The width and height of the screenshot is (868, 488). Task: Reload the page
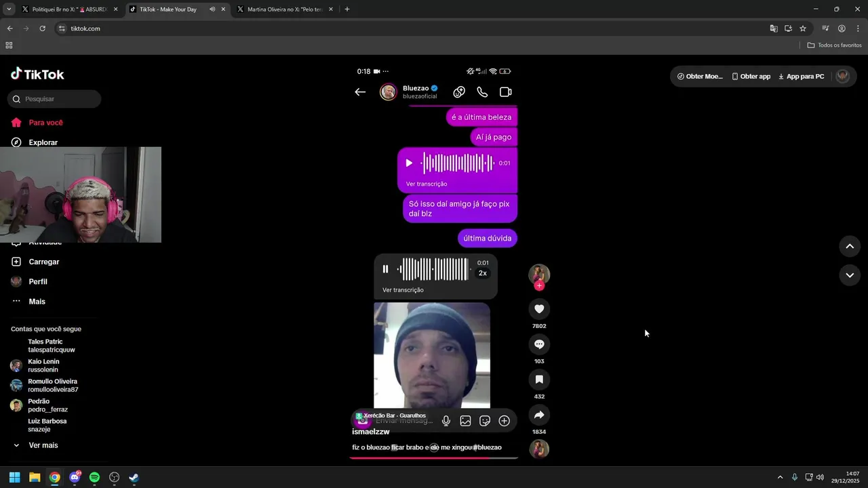[x=42, y=28]
